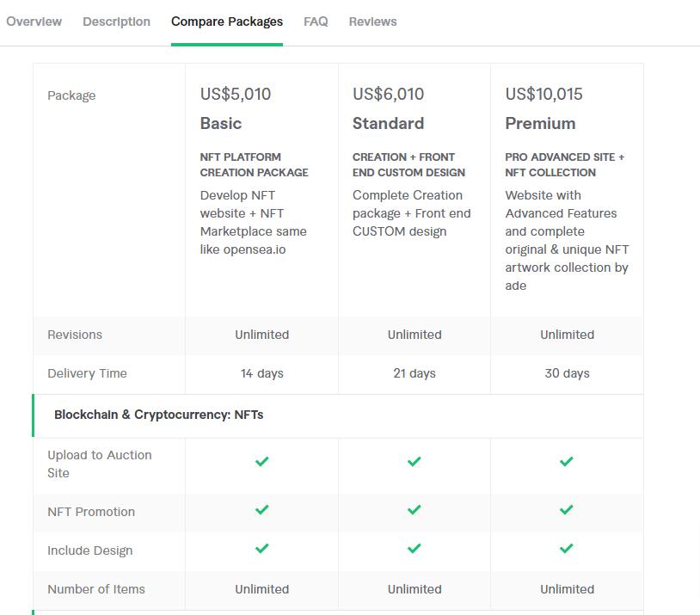Click the US$6,010 Standard package price

pyautogui.click(x=388, y=95)
